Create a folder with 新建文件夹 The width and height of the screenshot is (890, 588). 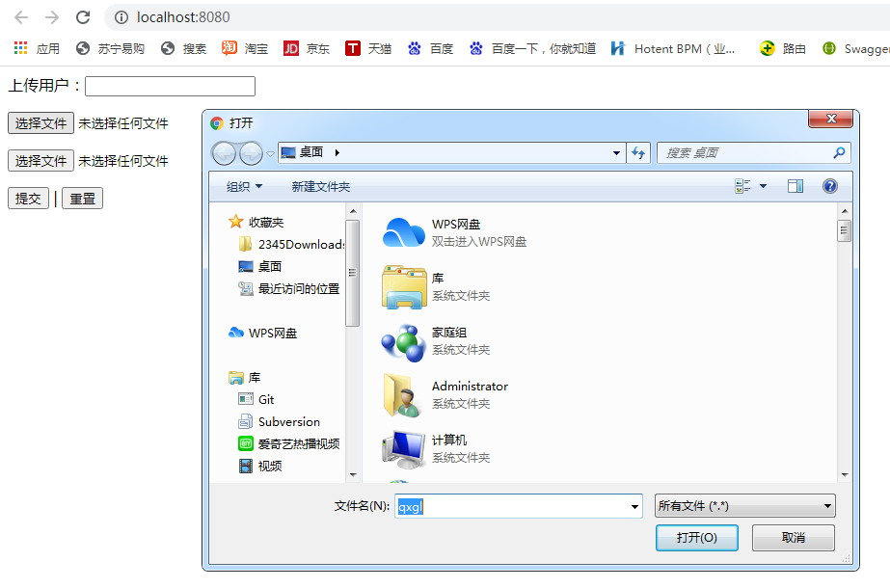321,186
